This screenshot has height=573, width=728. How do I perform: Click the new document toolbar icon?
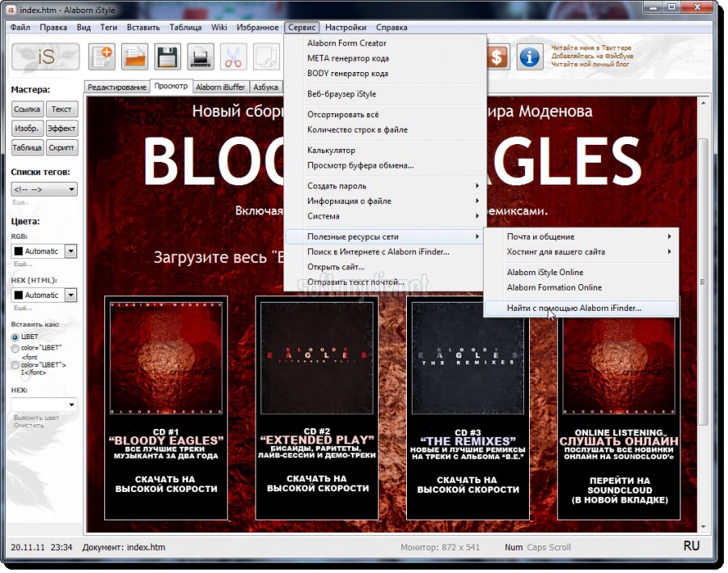coord(103,57)
